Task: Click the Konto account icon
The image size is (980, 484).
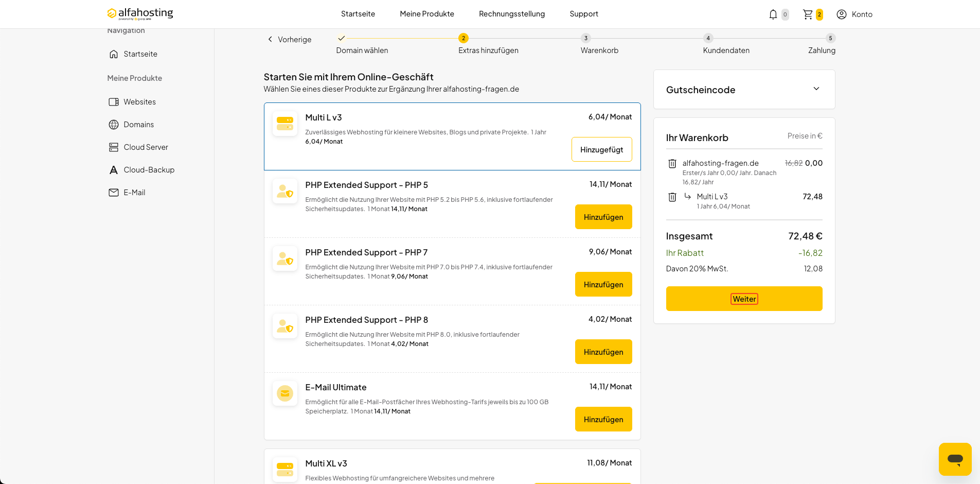Action: (842, 14)
